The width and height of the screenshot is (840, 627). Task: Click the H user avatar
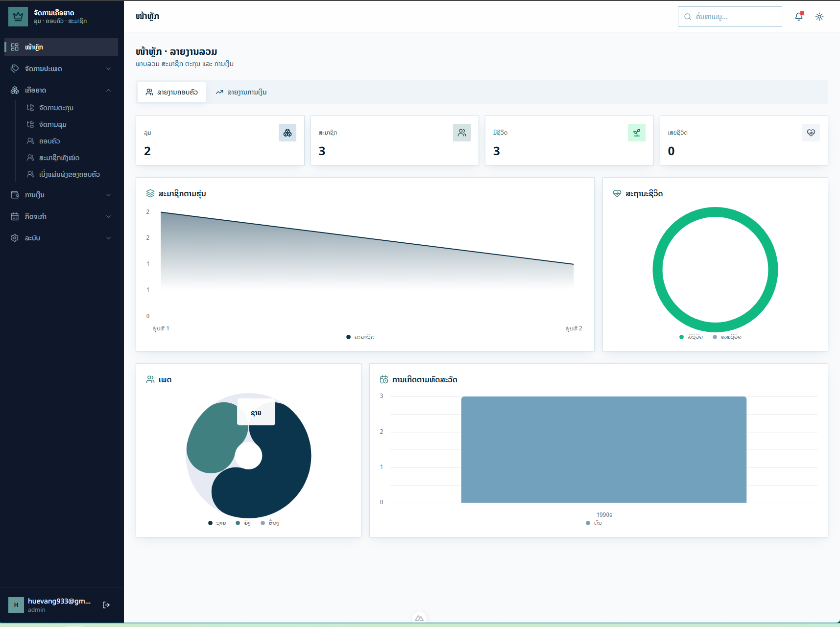(16, 605)
